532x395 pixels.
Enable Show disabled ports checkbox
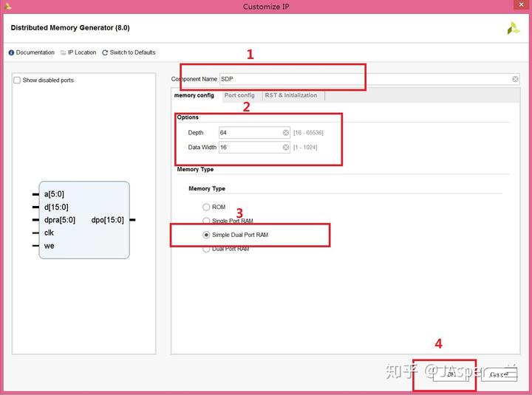[x=17, y=80]
